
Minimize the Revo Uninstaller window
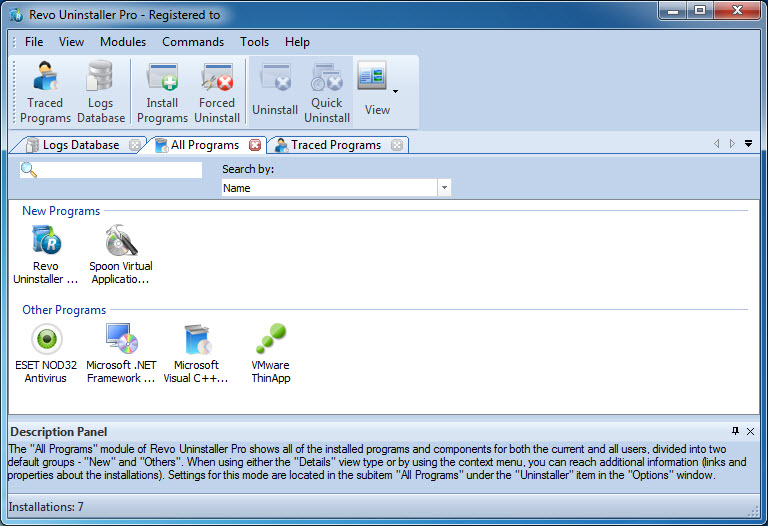click(x=673, y=10)
